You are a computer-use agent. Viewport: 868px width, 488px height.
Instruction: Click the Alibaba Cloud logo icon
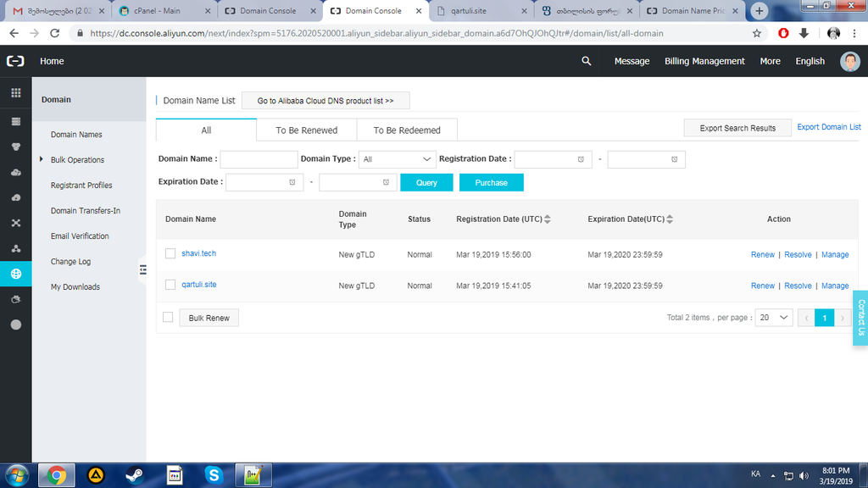(x=15, y=61)
